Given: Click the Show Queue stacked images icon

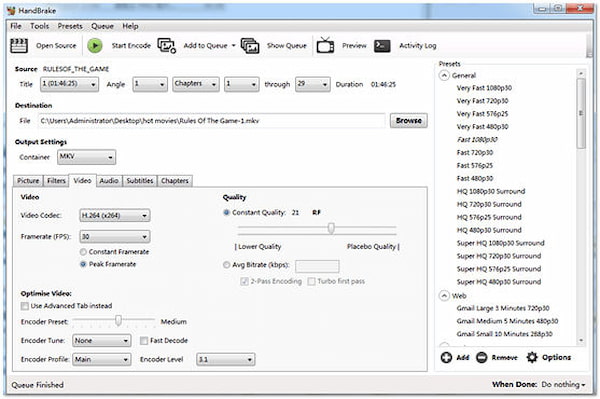Looking at the screenshot, I should pyautogui.click(x=250, y=46).
